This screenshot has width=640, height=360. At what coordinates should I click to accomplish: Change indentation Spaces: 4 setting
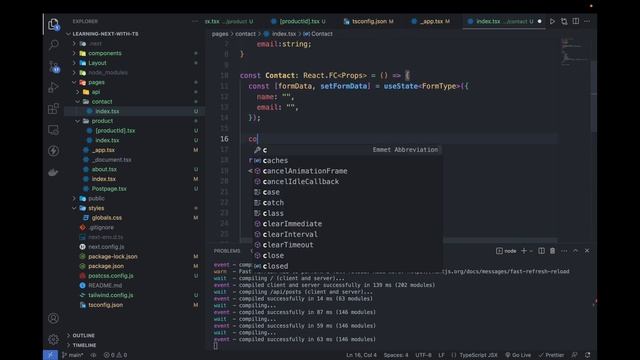click(x=396, y=355)
